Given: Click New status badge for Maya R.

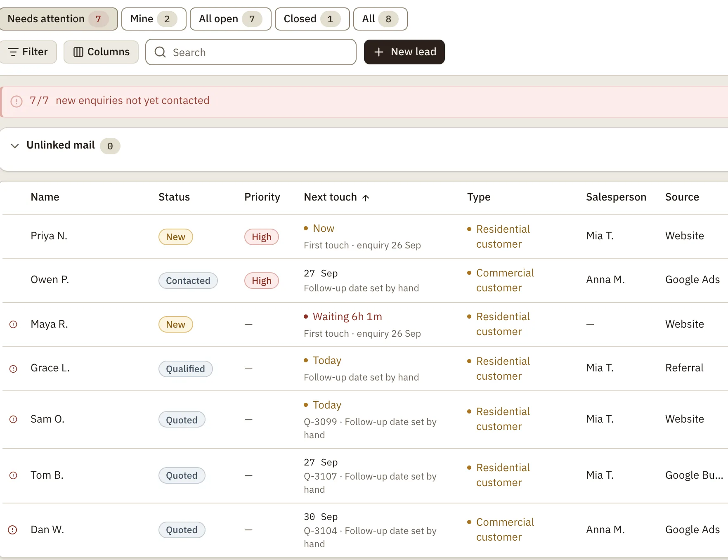Looking at the screenshot, I should [x=176, y=324].
